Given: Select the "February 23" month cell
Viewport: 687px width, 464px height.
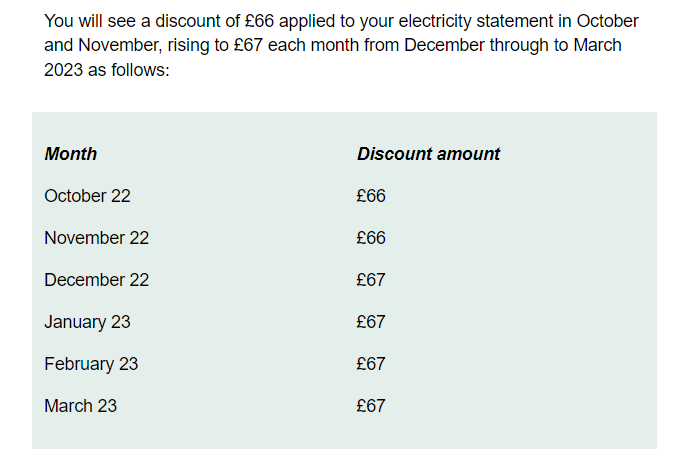Looking at the screenshot, I should click(91, 364).
